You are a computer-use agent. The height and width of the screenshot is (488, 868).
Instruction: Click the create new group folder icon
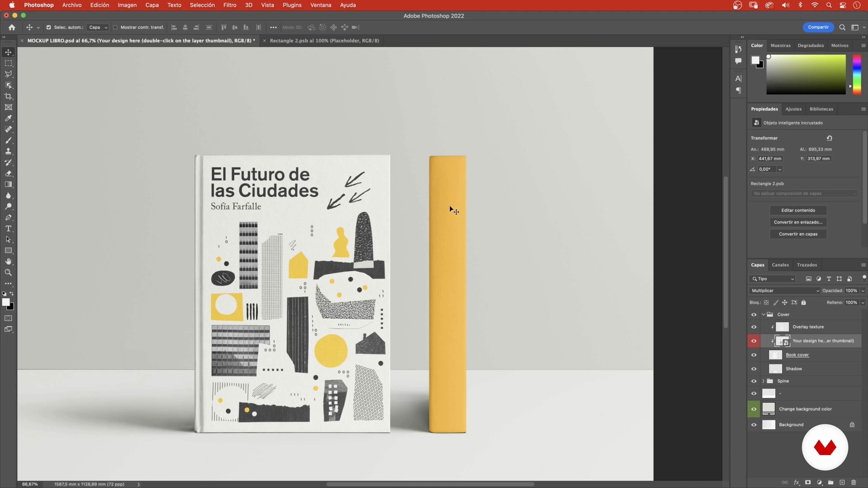tap(831, 482)
